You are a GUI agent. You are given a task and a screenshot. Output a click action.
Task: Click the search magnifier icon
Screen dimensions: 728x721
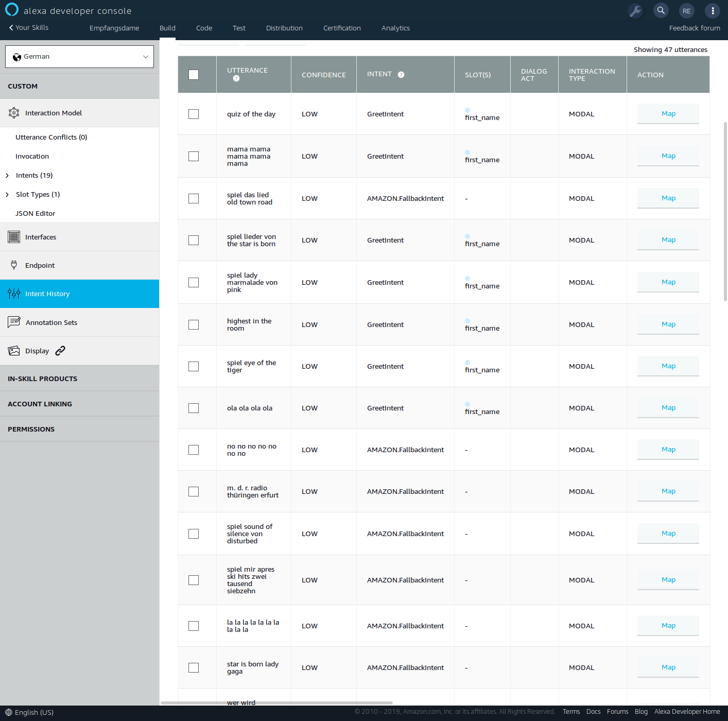pyautogui.click(x=661, y=11)
